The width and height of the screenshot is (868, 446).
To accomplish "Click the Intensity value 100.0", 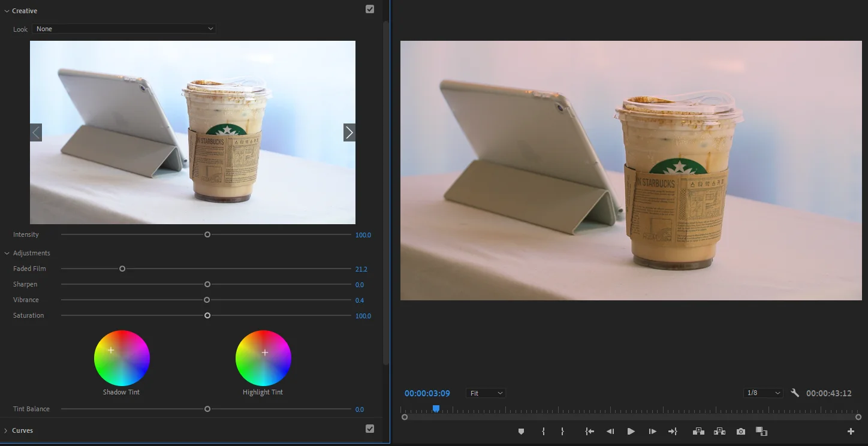I will [x=363, y=235].
